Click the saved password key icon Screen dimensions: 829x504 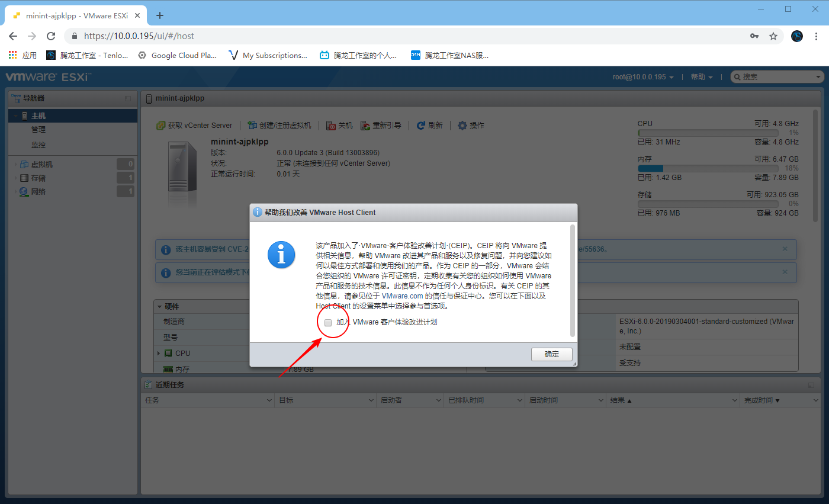(754, 36)
